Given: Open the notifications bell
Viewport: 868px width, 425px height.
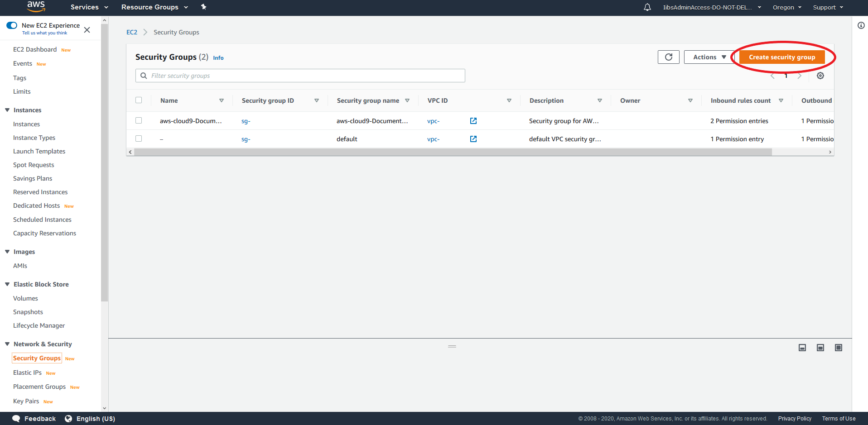Looking at the screenshot, I should (647, 7).
